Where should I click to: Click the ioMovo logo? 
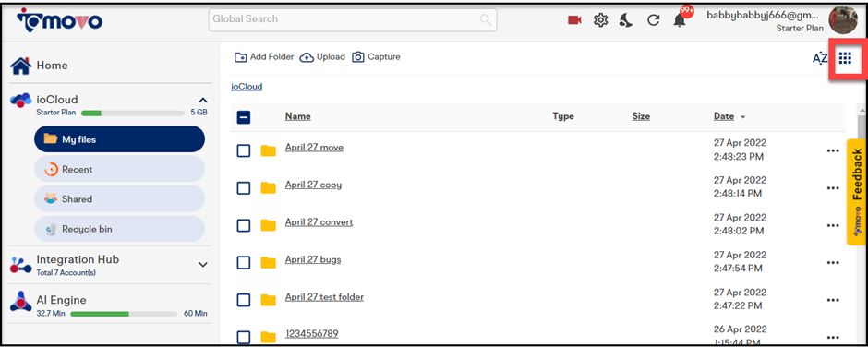pyautogui.click(x=59, y=20)
